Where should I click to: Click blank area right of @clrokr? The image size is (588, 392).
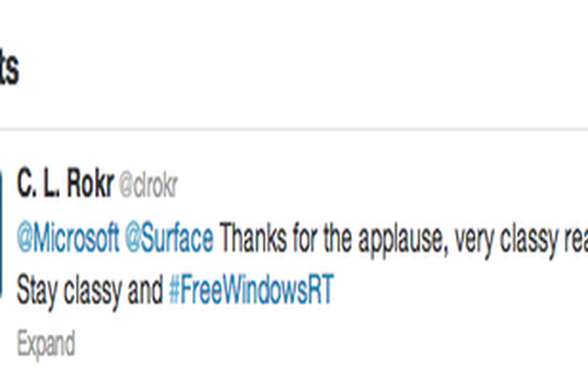(x=383, y=185)
